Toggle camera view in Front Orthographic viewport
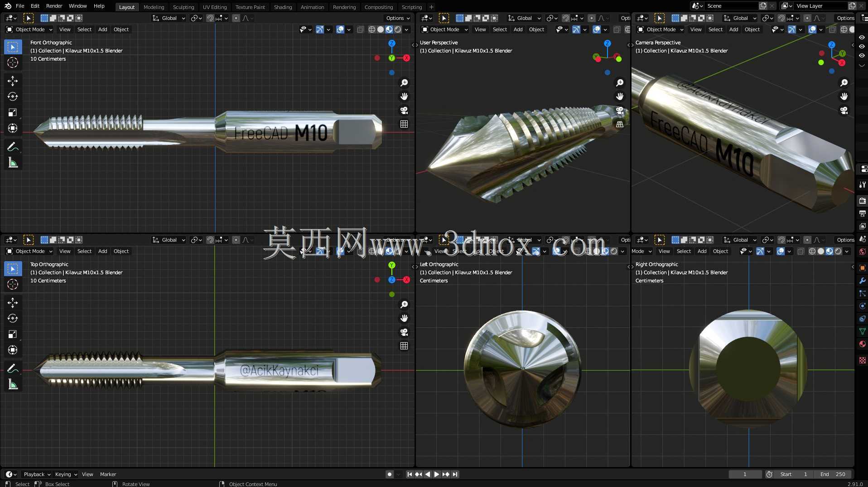 coord(404,110)
